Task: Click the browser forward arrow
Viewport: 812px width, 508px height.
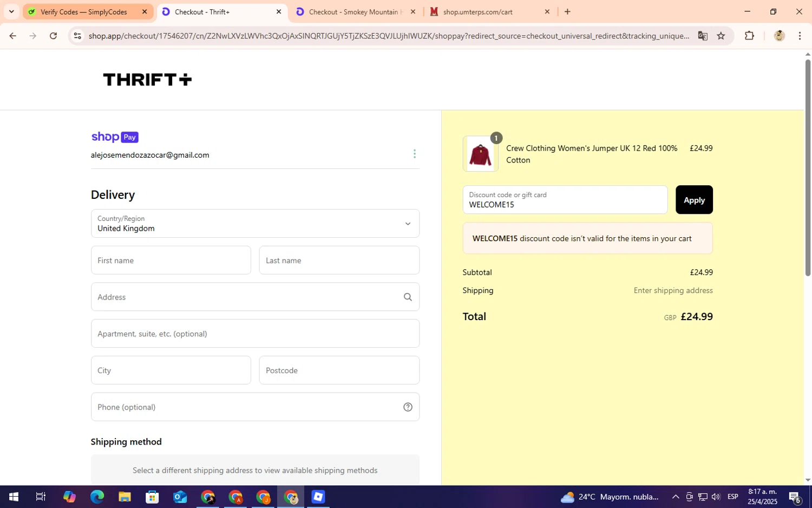Action: (x=33, y=36)
